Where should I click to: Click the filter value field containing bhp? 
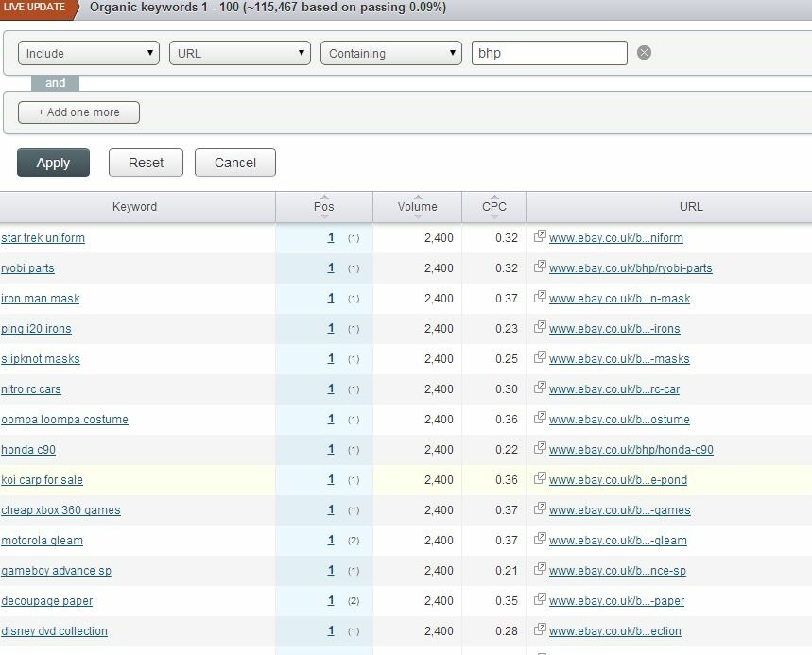(x=549, y=53)
